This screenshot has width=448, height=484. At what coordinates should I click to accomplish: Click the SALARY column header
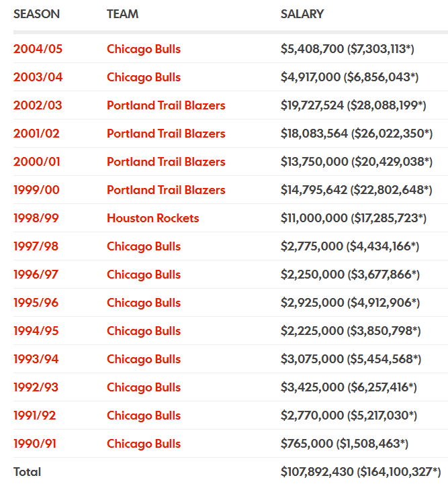[302, 14]
